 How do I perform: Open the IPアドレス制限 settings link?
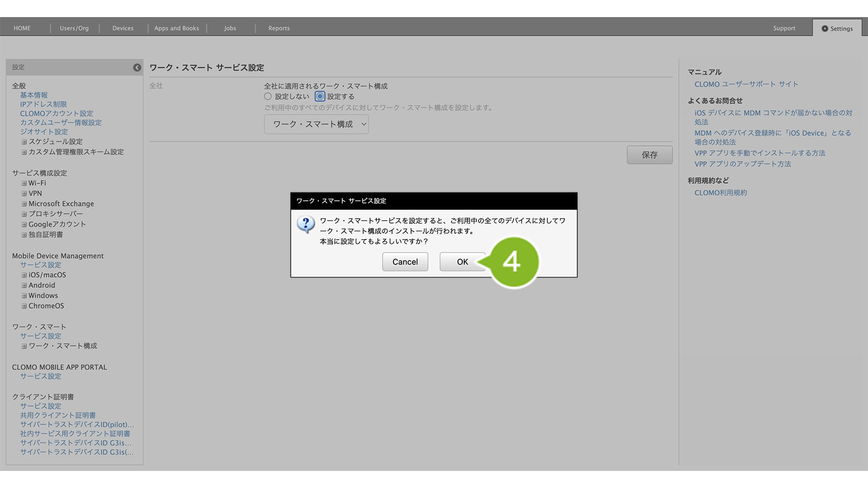point(43,104)
